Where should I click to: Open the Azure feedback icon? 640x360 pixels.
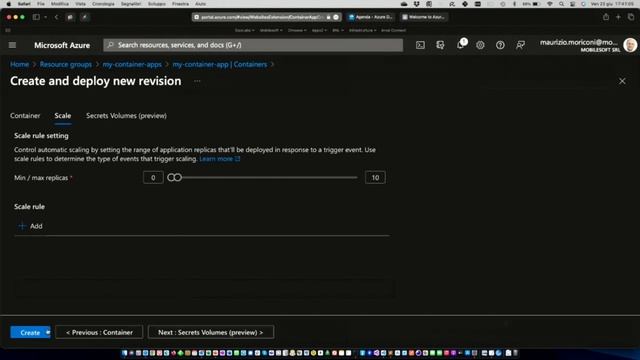[x=520, y=45]
